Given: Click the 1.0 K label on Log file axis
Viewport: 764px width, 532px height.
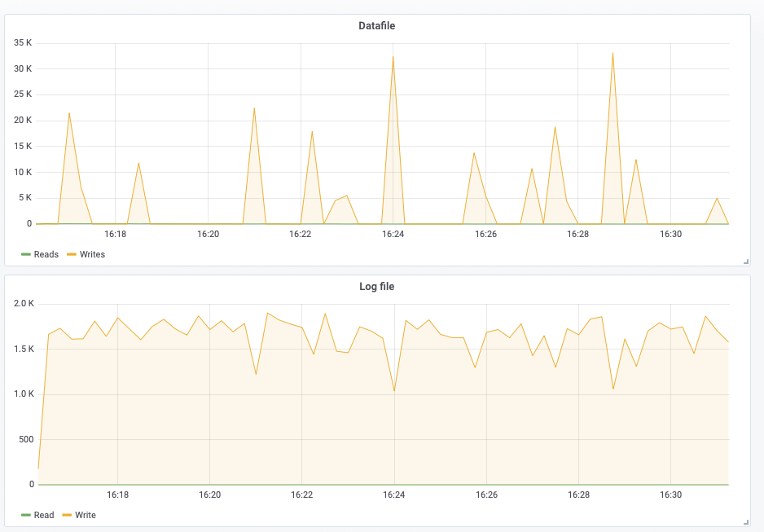Looking at the screenshot, I should (24, 394).
